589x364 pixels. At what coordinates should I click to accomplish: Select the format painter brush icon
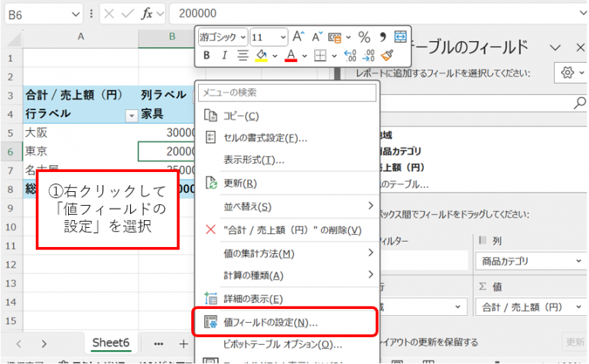coord(387,55)
